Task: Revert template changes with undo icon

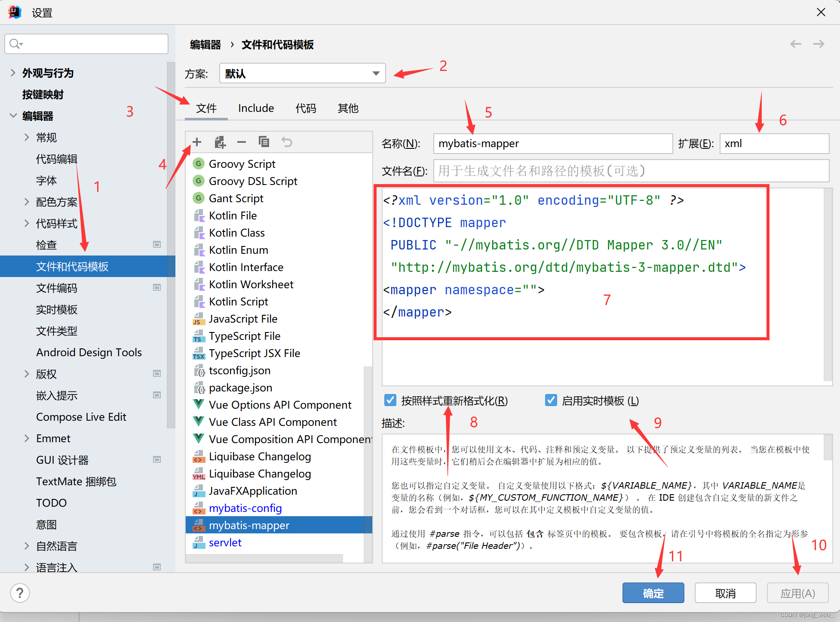Action: tap(286, 142)
